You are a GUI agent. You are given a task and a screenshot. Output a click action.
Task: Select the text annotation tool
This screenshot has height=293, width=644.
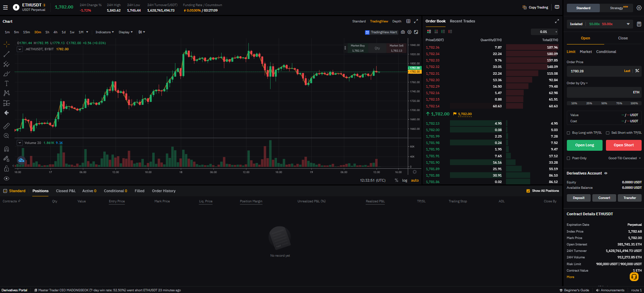6,84
